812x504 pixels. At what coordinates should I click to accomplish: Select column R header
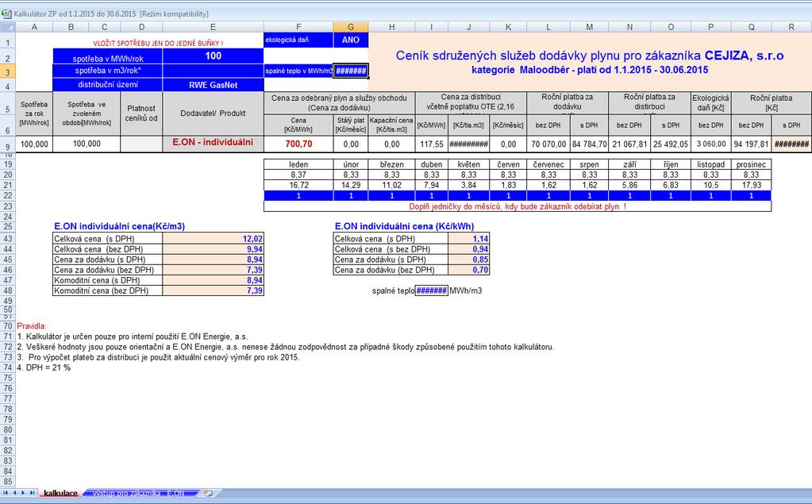pyautogui.click(x=791, y=27)
